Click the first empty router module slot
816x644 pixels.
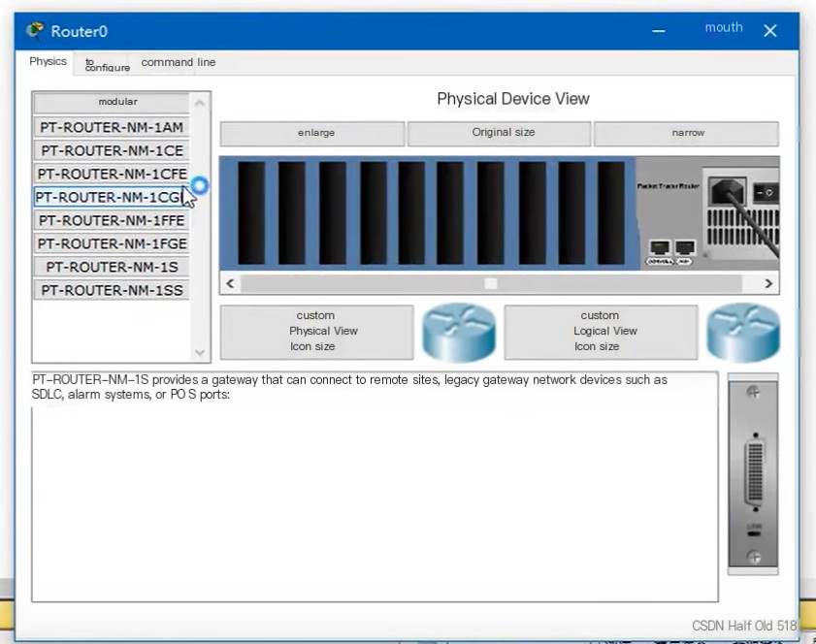pyautogui.click(x=251, y=212)
